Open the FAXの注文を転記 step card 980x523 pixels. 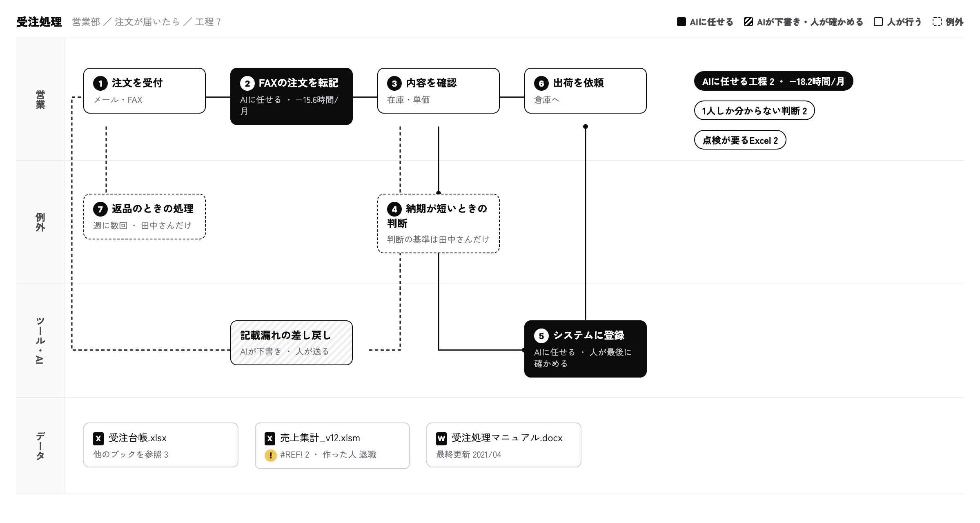292,96
